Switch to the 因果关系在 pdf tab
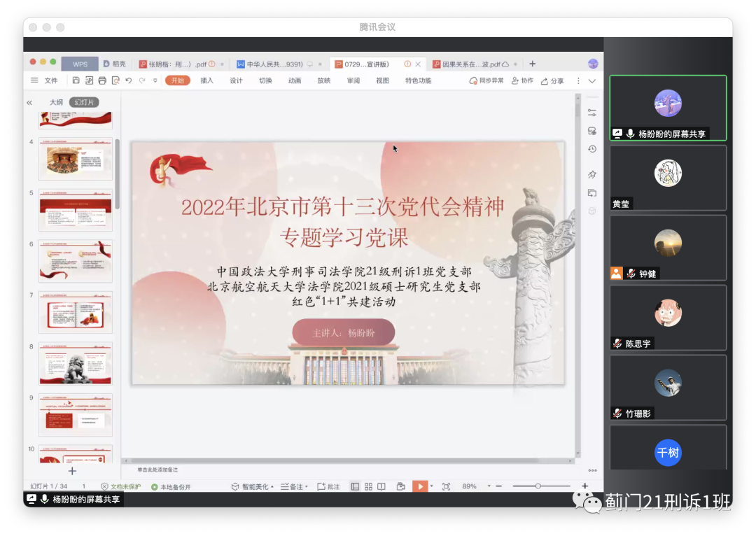 click(x=475, y=64)
